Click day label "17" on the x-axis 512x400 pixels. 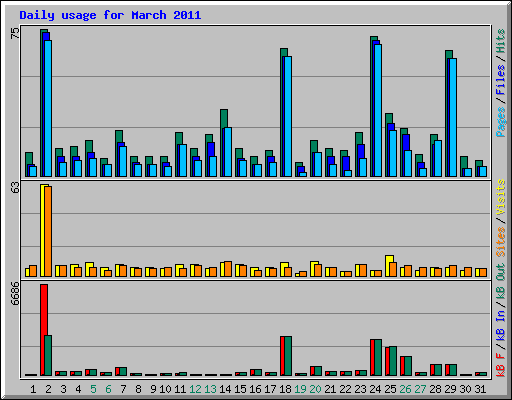270,389
